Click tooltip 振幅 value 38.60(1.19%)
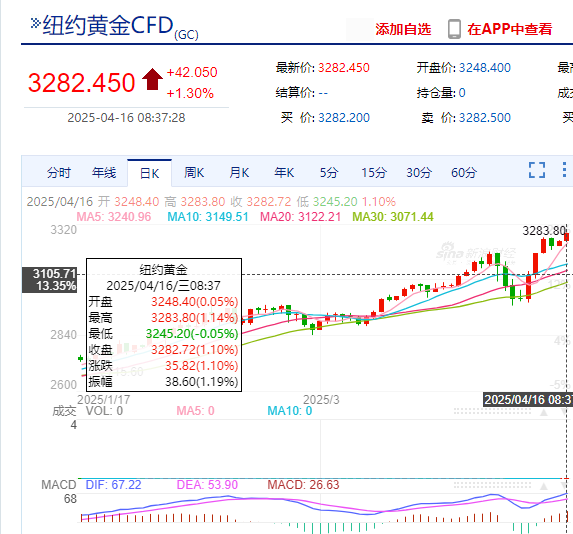Screen dimensions: 573x534 pyautogui.click(x=201, y=382)
